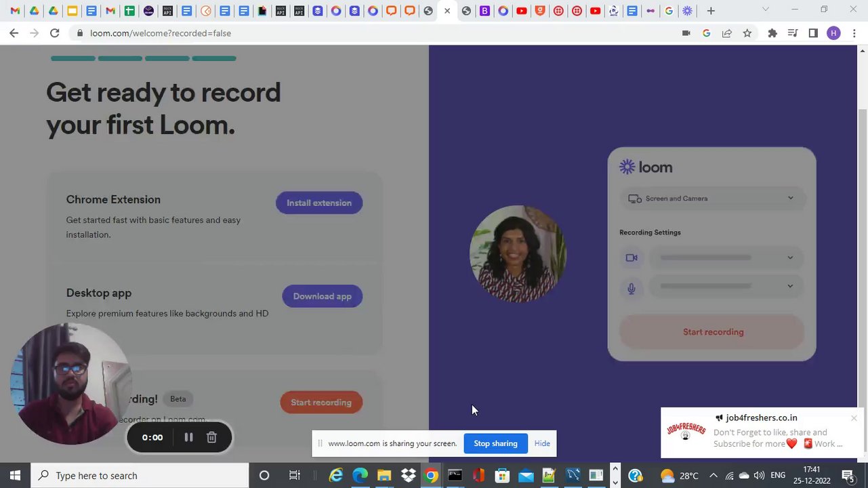Expand the microphone source dropdown
868x488 pixels.
(726, 286)
